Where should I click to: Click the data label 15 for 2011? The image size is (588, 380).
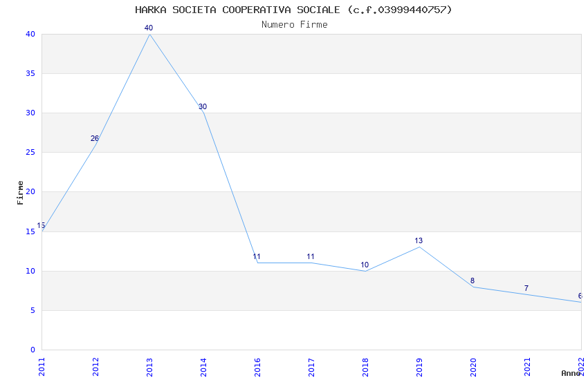[x=41, y=225]
